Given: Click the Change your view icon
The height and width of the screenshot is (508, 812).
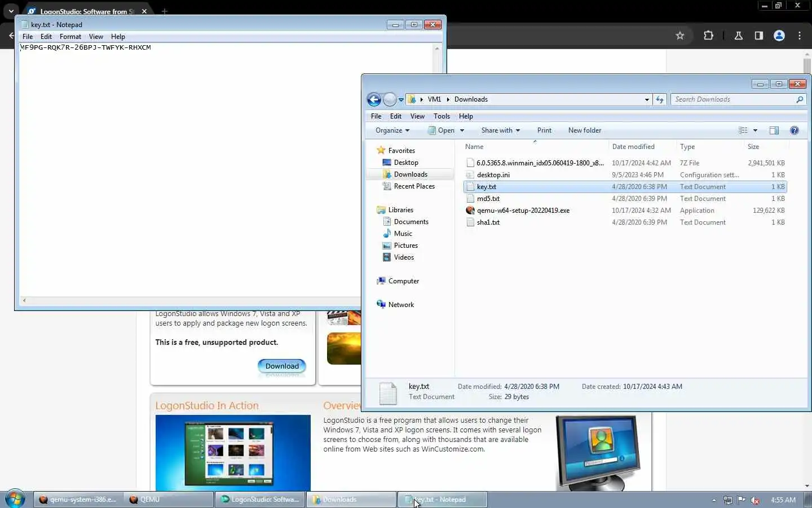Looking at the screenshot, I should (x=743, y=130).
